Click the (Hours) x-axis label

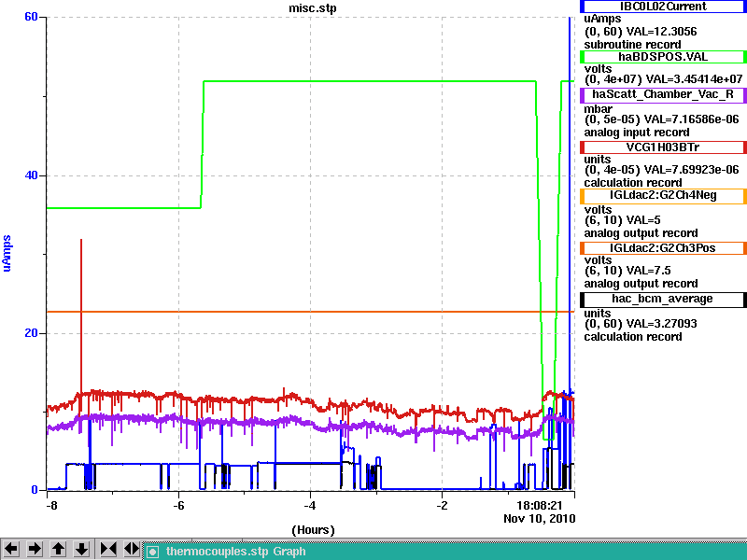pos(313,530)
